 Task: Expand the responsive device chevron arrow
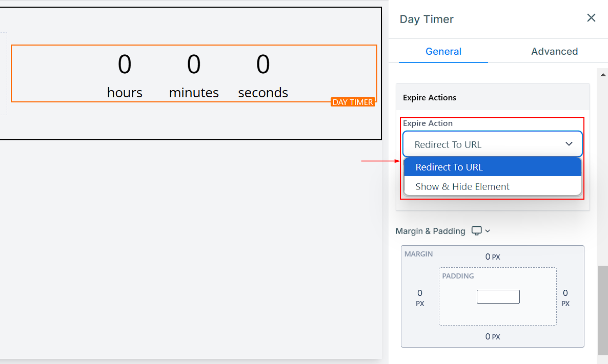(488, 231)
